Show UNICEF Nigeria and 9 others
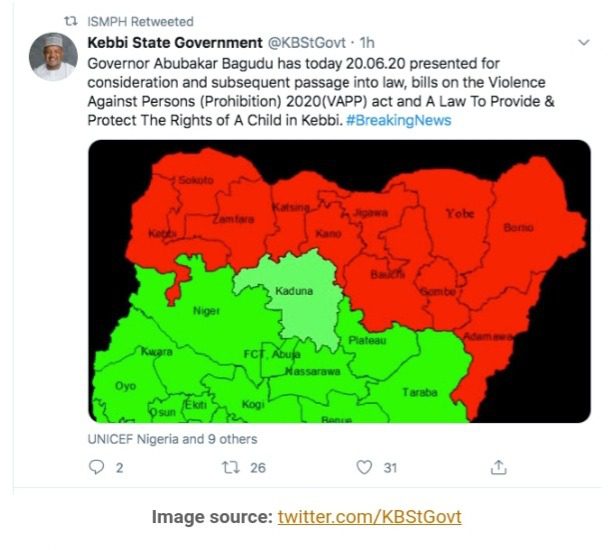 click(x=172, y=439)
